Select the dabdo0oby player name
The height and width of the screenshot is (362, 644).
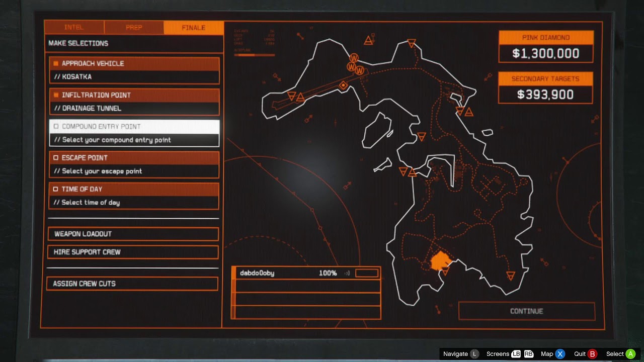(257, 273)
